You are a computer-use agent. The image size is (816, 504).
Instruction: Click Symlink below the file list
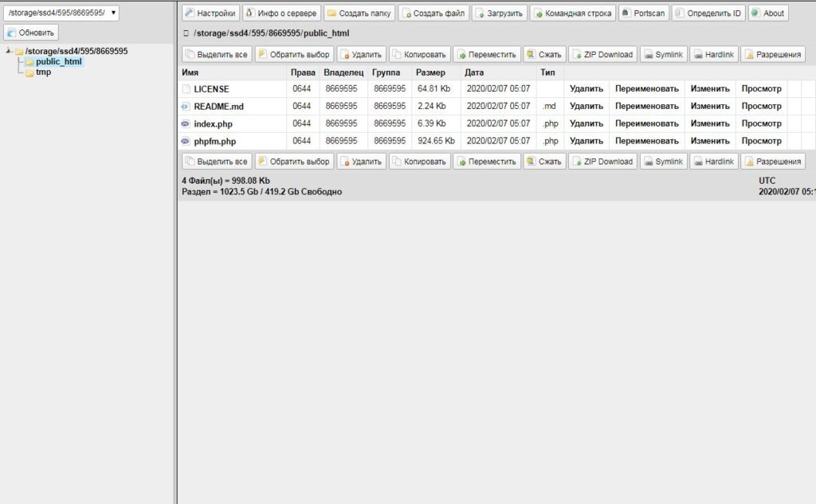coord(664,162)
